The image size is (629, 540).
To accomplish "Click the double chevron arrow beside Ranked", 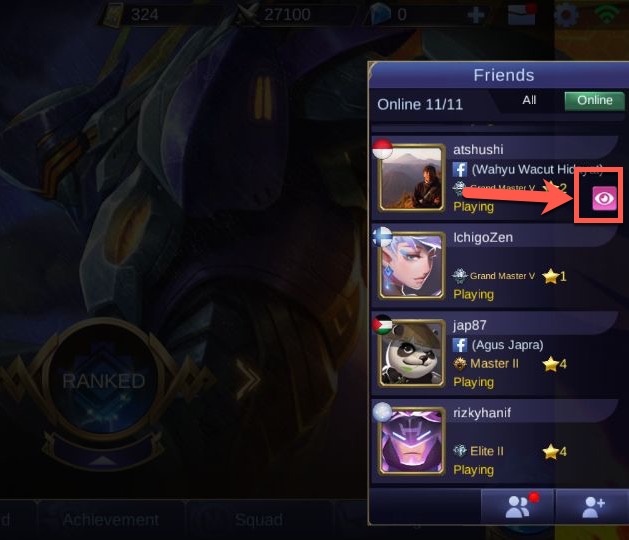I will (x=249, y=380).
